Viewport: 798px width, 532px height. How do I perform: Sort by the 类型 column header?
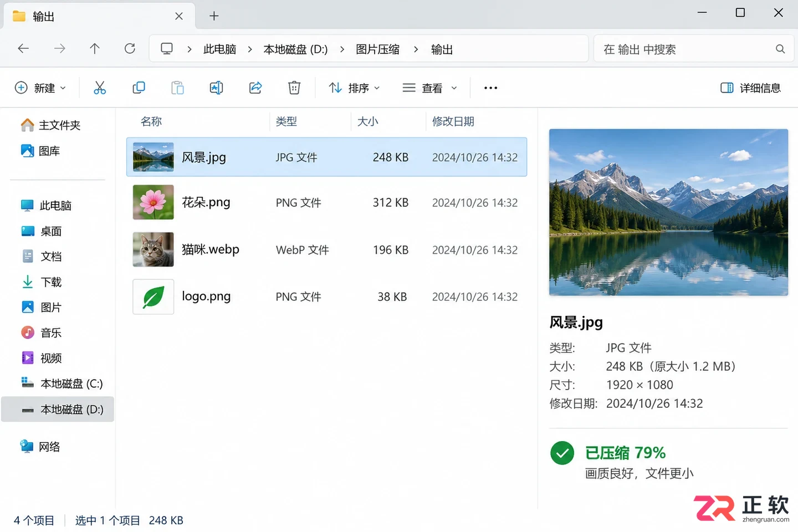[x=287, y=121]
